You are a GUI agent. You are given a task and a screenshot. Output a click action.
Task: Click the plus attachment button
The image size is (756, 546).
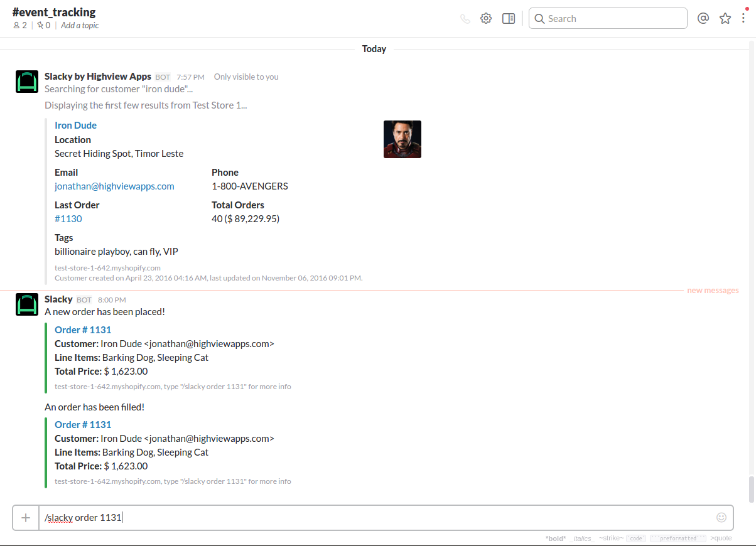[x=26, y=518]
